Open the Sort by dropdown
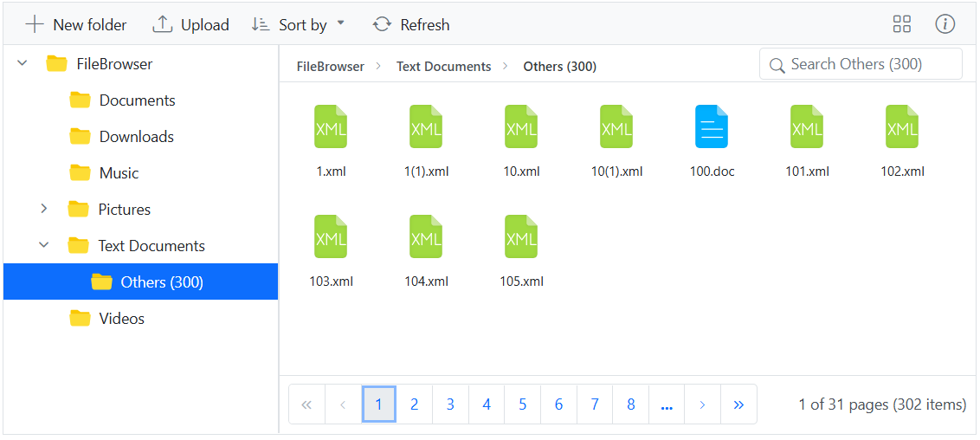Viewport: 980px width, 440px height. coord(298,25)
